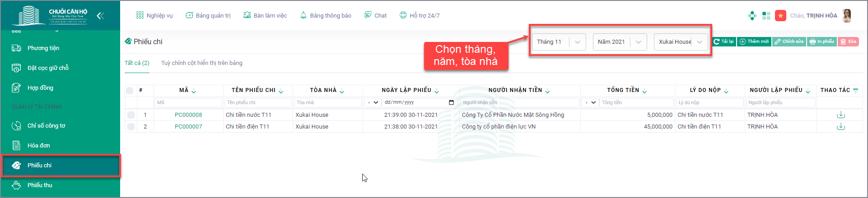The height and width of the screenshot is (198, 868).
Task: Open the Tháng 11 month dropdown
Action: [559, 42]
